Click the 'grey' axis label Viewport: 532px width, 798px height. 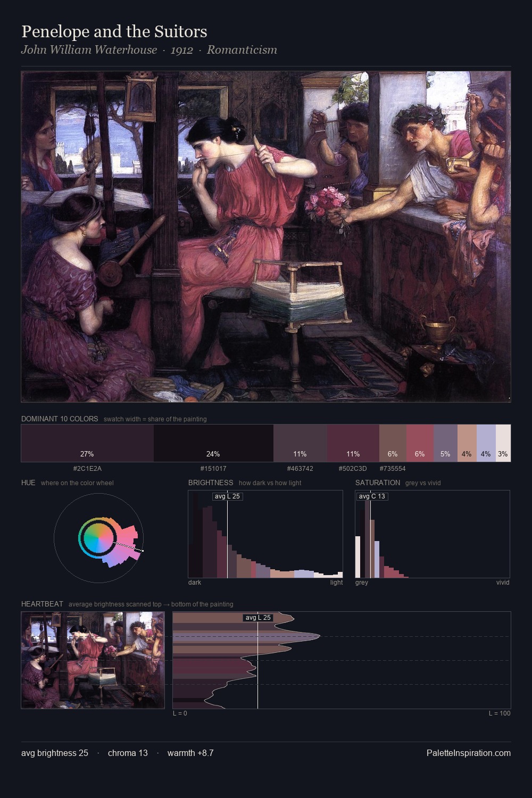point(362,583)
